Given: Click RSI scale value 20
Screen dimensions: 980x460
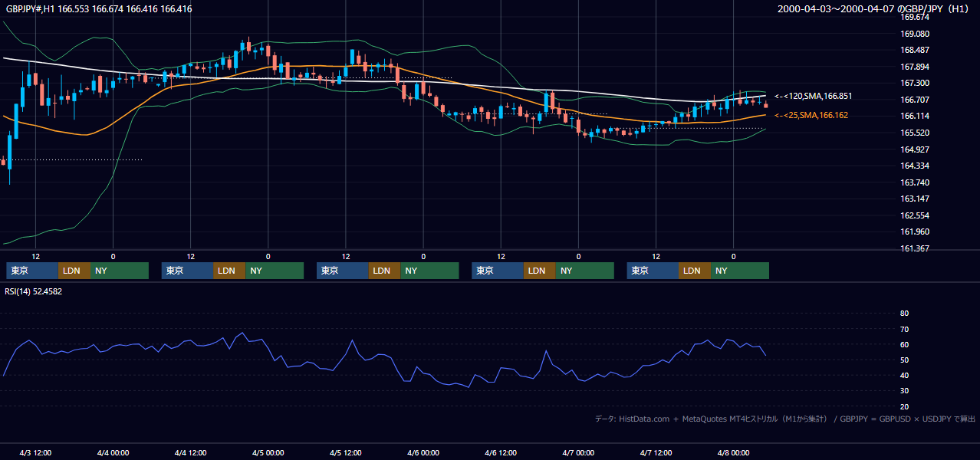Looking at the screenshot, I should [x=904, y=406].
